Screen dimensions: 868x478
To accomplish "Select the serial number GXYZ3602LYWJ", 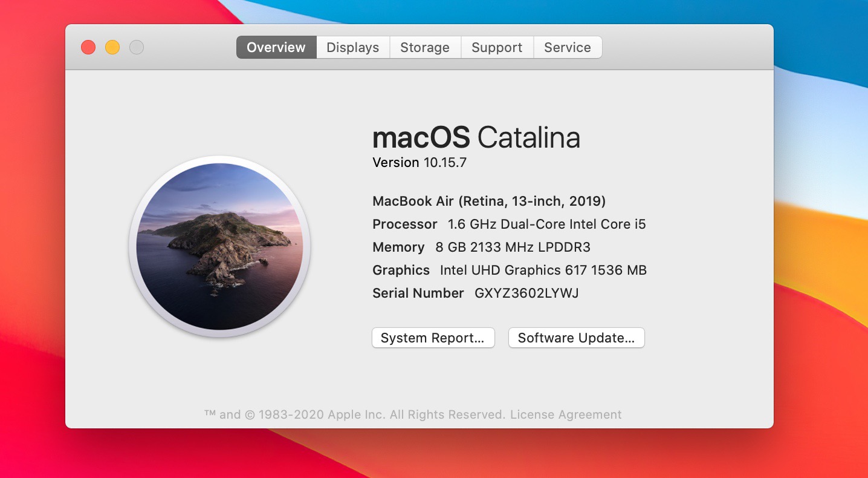I will pyautogui.click(x=526, y=293).
